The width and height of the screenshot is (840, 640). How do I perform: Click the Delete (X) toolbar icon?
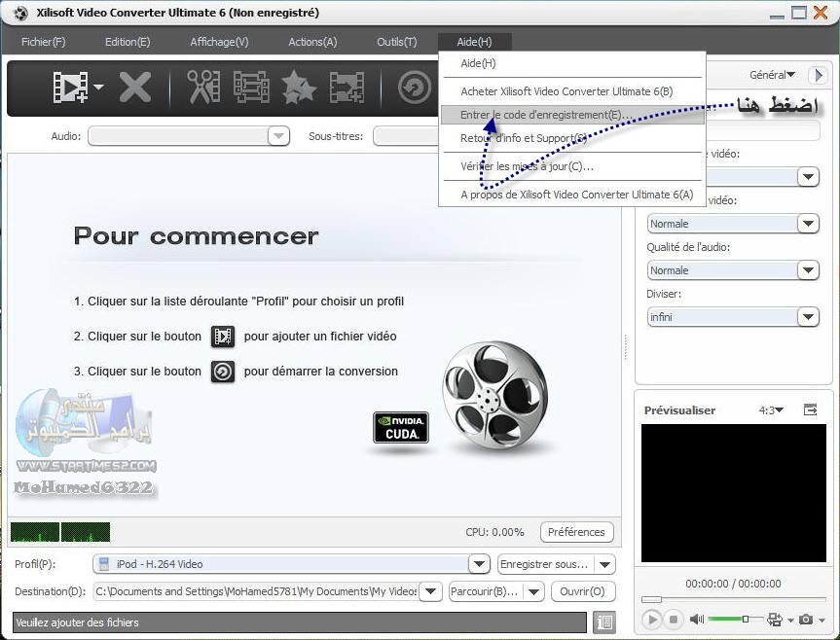(136, 88)
